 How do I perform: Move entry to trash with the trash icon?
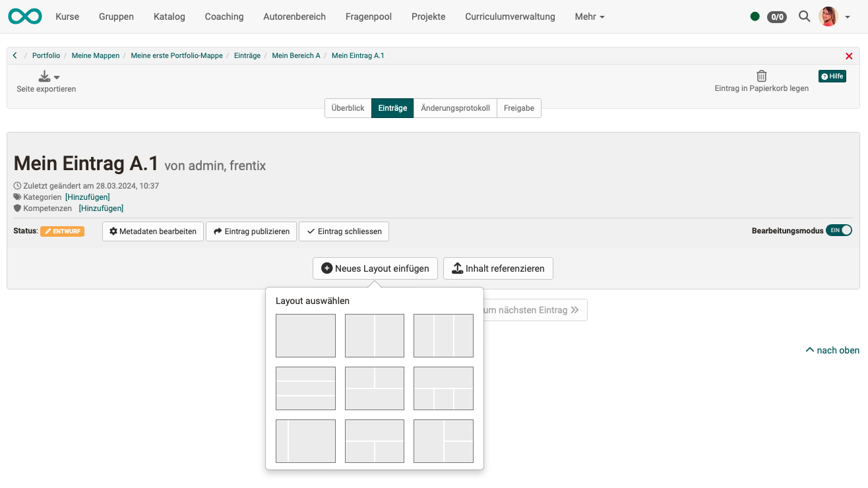(761, 76)
